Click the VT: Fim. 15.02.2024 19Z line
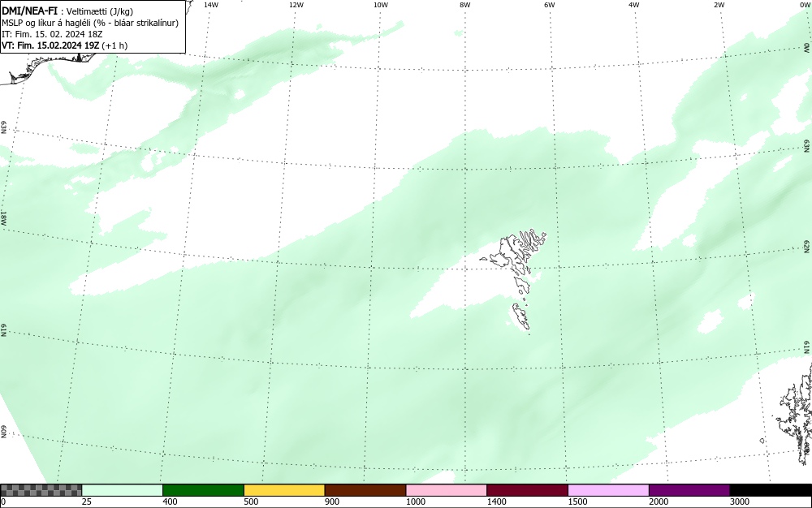The height and width of the screenshot is (508, 812). tap(64, 45)
